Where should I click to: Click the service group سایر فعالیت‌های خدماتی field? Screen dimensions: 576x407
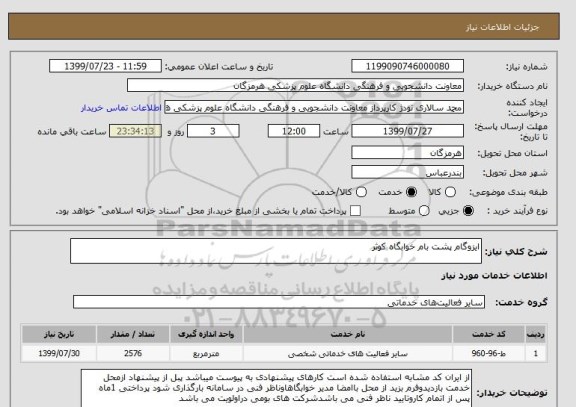[279, 302]
